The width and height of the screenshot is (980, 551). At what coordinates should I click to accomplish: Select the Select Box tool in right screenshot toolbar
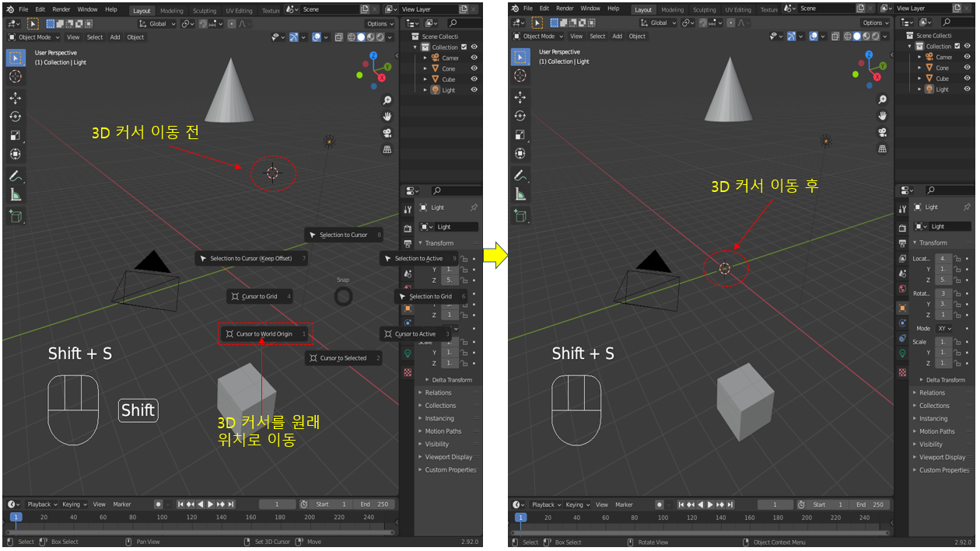pos(520,58)
